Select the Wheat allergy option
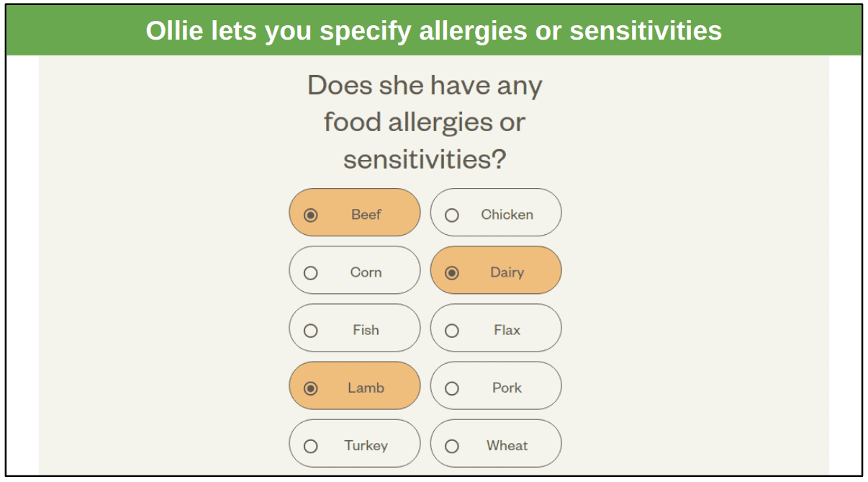868x482 pixels. (x=495, y=443)
